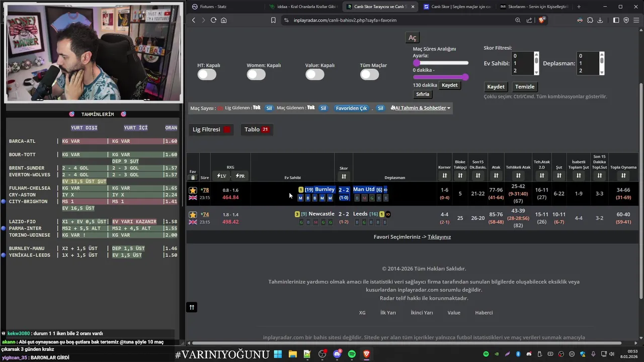This screenshot has width=644, height=362.
Task: Open the Haberci footer link
Action: 484,313
